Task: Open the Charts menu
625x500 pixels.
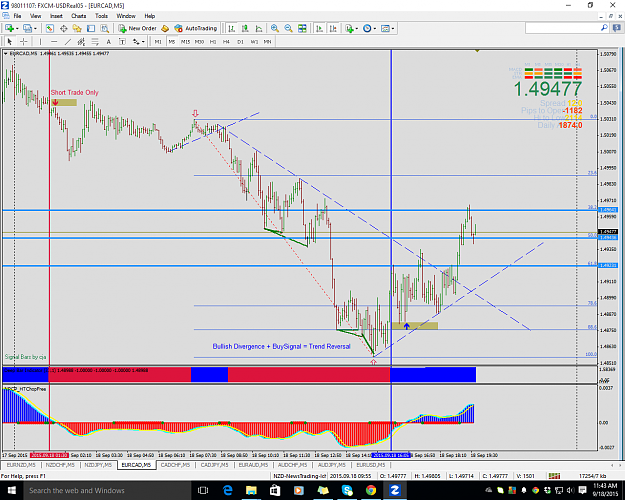Action: coord(79,16)
